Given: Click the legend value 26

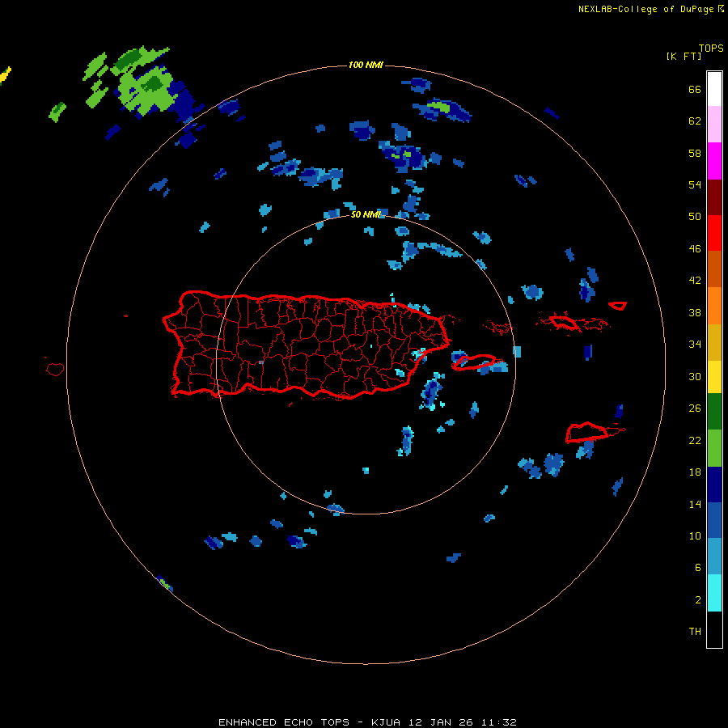Looking at the screenshot, I should click(695, 408).
